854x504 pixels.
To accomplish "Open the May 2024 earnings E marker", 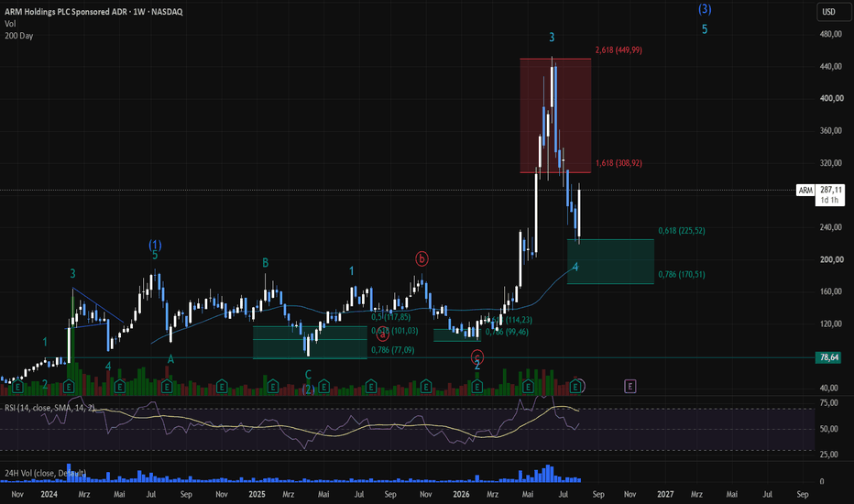I will pos(119,387).
